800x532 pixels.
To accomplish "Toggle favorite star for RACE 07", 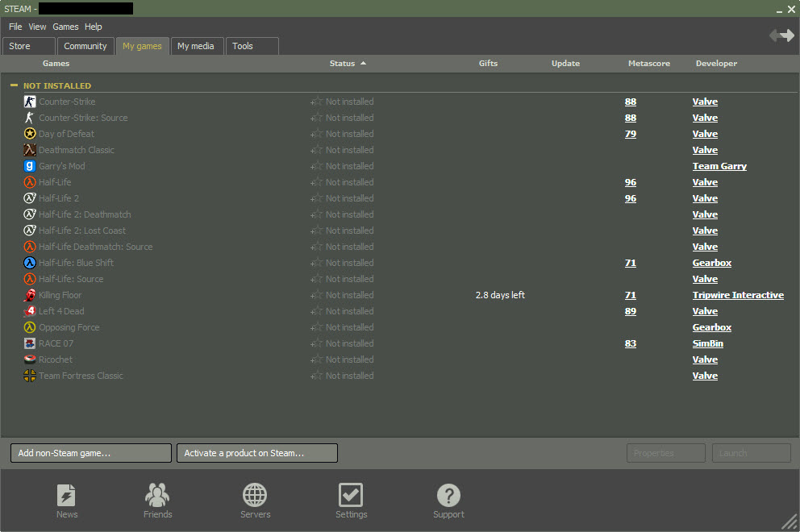I will [317, 343].
